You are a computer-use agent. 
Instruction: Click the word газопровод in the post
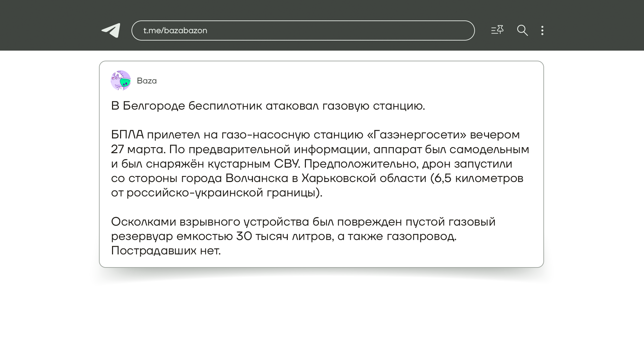421,236
